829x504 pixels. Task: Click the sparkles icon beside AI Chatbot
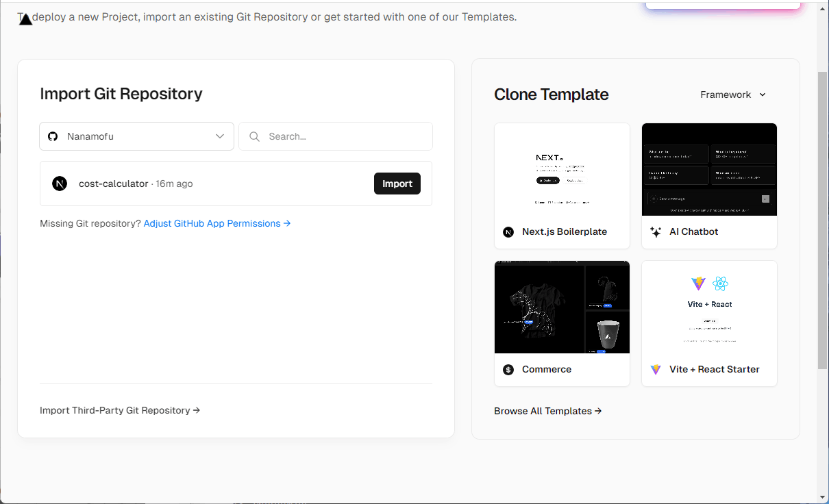656,231
